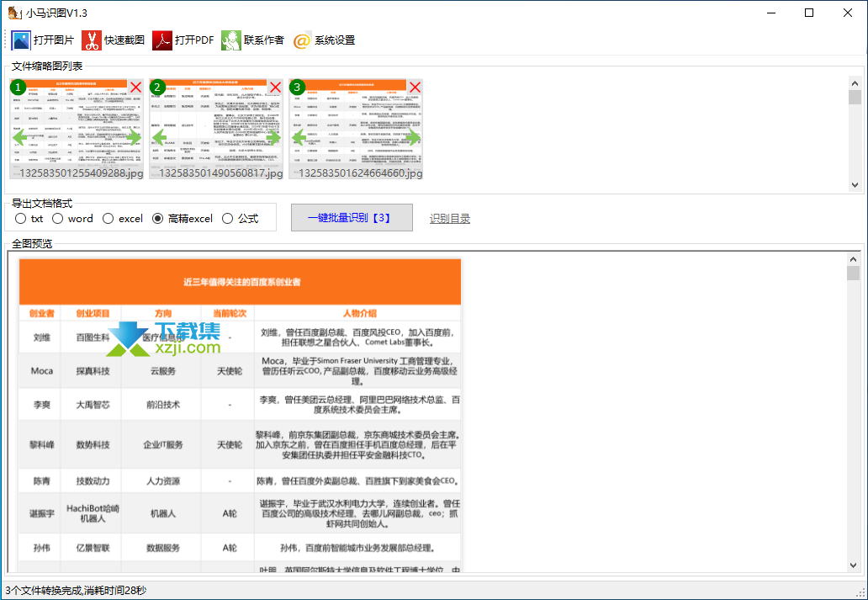Click preview heading 近三年值得关注的百度系创业者
This screenshot has height=600, width=868.
click(242, 282)
